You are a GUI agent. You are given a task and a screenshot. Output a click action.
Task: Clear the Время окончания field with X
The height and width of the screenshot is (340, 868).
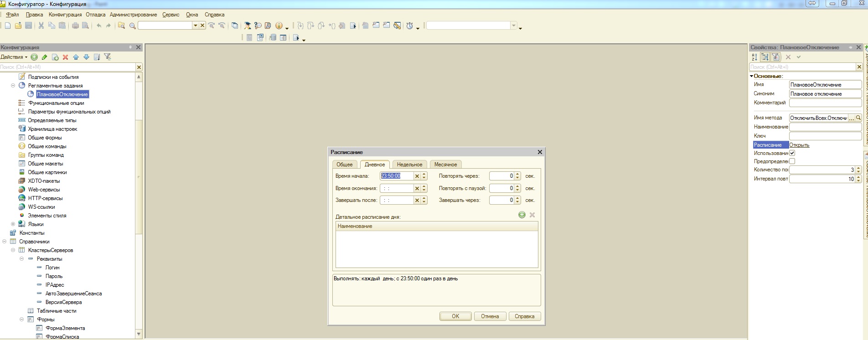[417, 188]
